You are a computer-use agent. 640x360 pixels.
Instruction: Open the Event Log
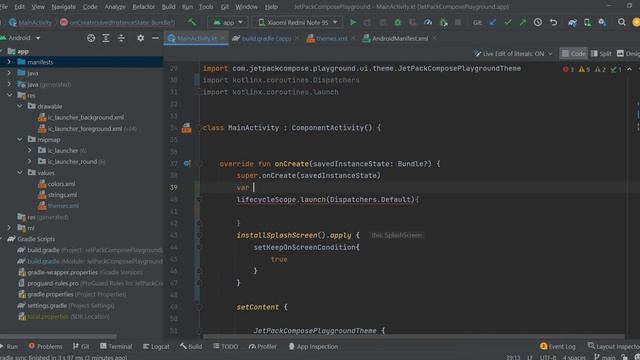coord(558,347)
